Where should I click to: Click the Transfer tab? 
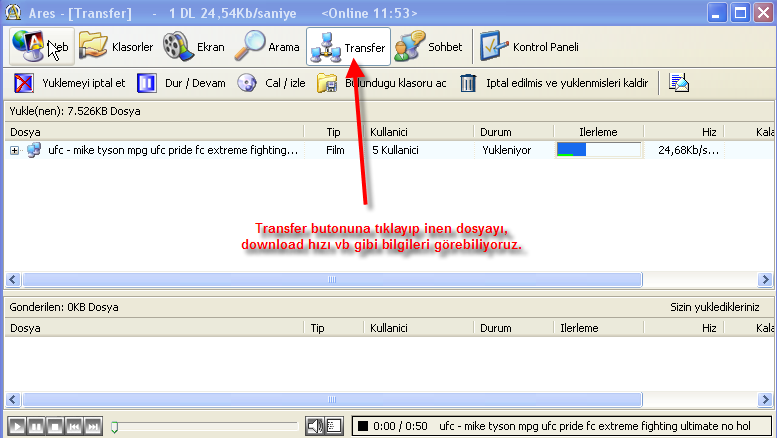[x=347, y=47]
